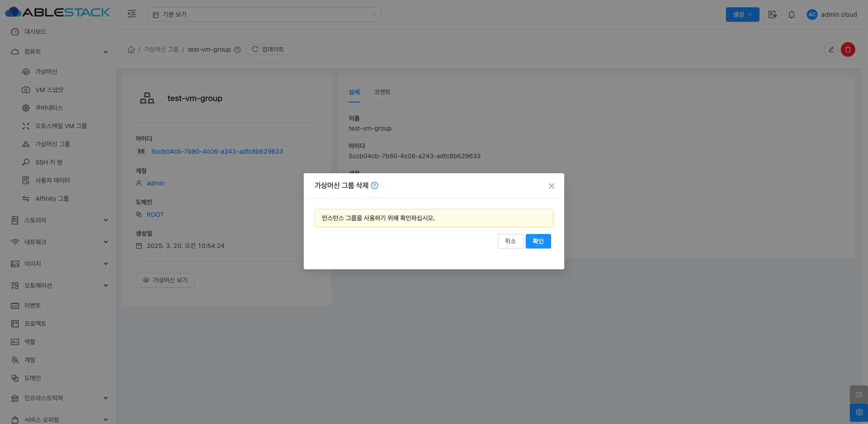
Task: Expand the 서비스 오퍼링 menu section
Action: [x=58, y=419]
